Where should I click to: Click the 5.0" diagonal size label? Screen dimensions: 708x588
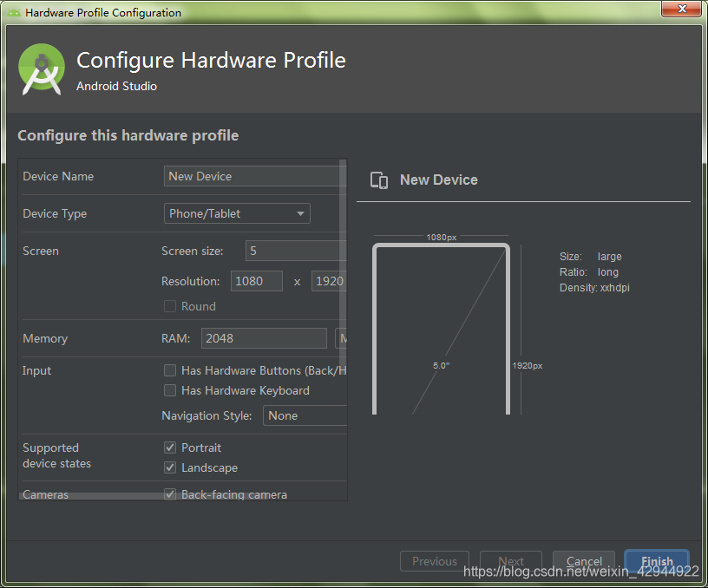(441, 365)
